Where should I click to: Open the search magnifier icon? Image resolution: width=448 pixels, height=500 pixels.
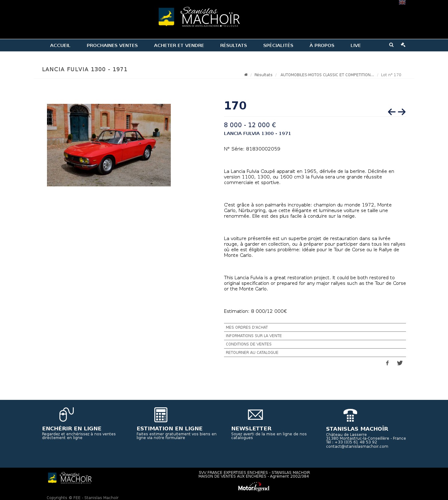pyautogui.click(x=391, y=45)
